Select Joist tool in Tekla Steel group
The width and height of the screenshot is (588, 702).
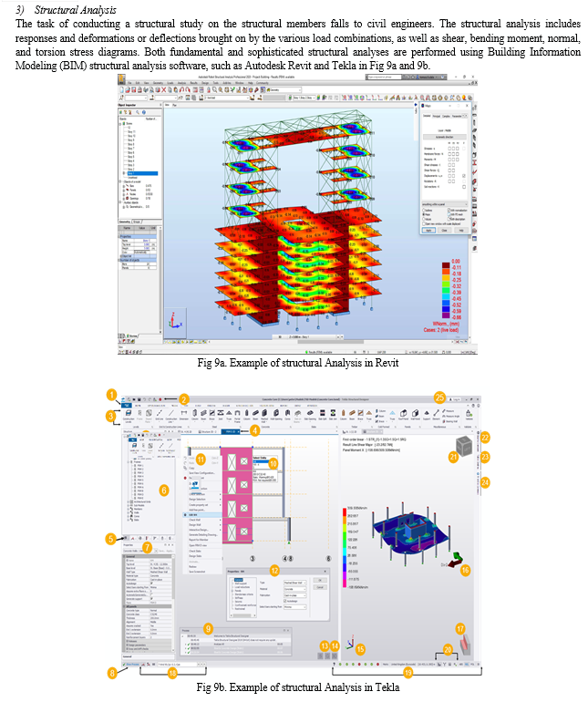[x=221, y=416]
